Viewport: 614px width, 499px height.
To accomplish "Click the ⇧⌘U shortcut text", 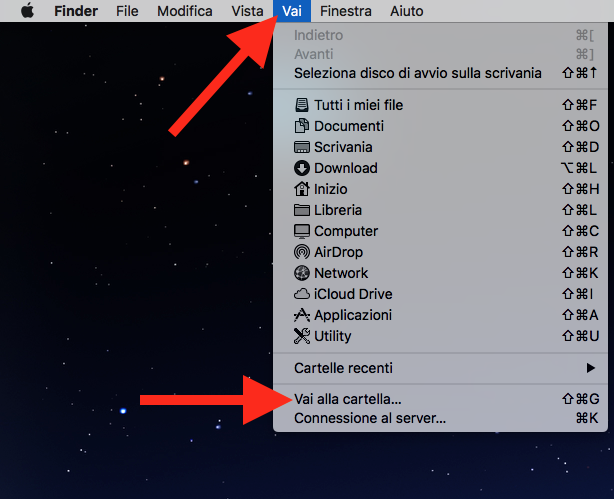I will tap(580, 336).
